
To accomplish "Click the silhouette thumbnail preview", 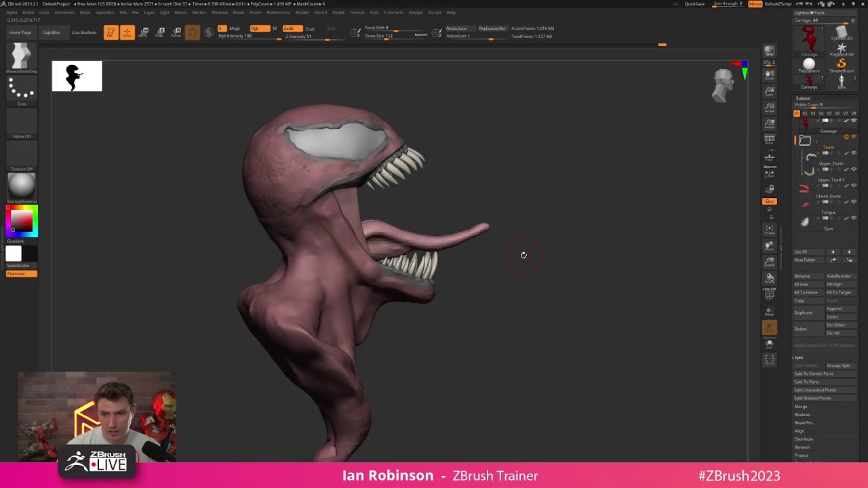I will pyautogui.click(x=77, y=76).
